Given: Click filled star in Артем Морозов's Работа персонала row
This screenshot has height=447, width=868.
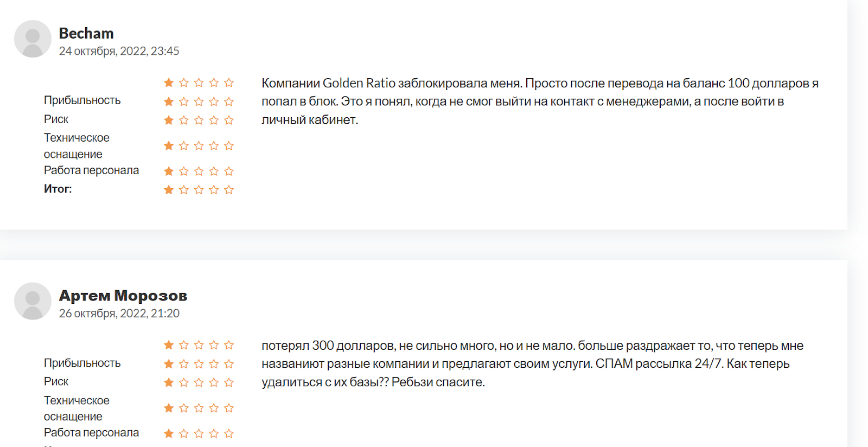Looking at the screenshot, I should [x=169, y=433].
